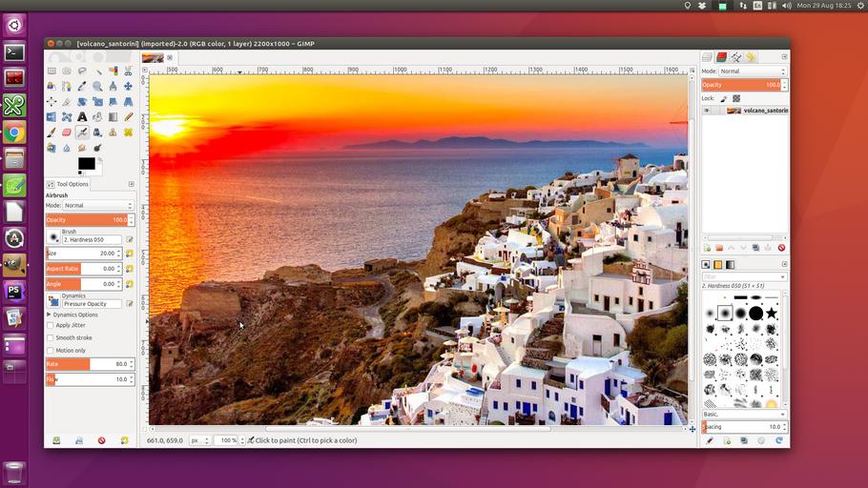The image size is (868, 488).
Task: Select the Text tool in toolbox
Action: click(x=82, y=117)
